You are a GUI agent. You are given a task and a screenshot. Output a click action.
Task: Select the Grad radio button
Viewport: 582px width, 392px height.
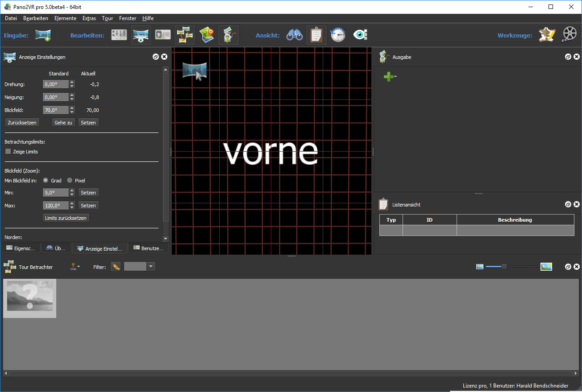coord(46,181)
